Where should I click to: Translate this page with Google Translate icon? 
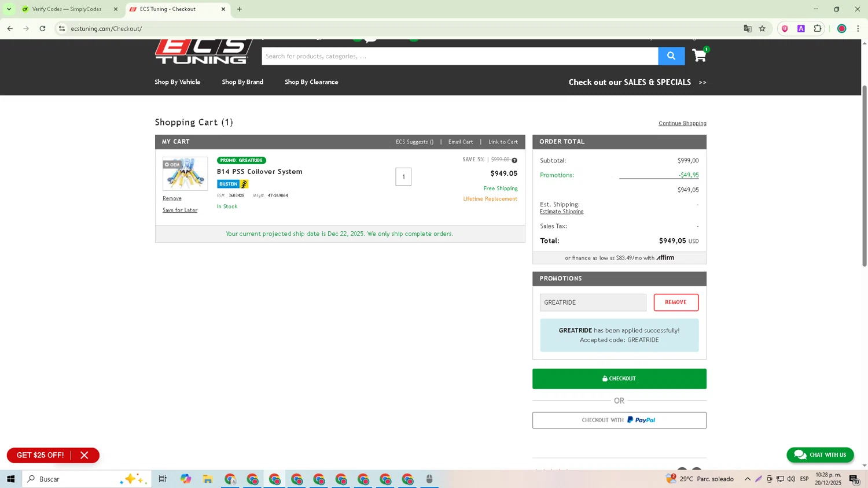748,28
